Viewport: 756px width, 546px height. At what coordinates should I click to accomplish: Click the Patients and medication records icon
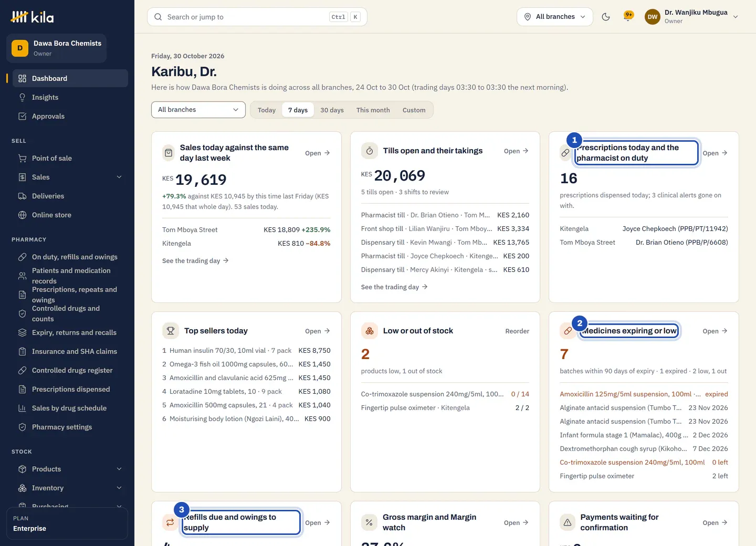point(22,276)
